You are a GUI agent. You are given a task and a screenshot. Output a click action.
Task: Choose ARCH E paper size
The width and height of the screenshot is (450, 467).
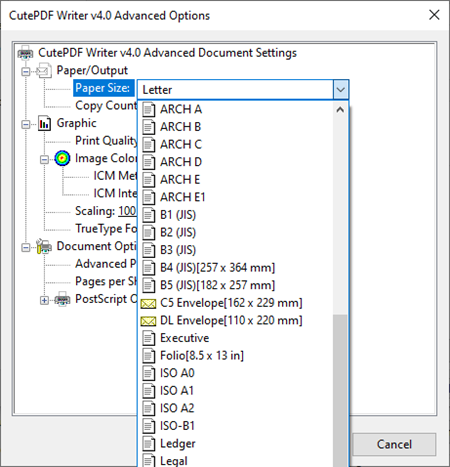coord(235,180)
